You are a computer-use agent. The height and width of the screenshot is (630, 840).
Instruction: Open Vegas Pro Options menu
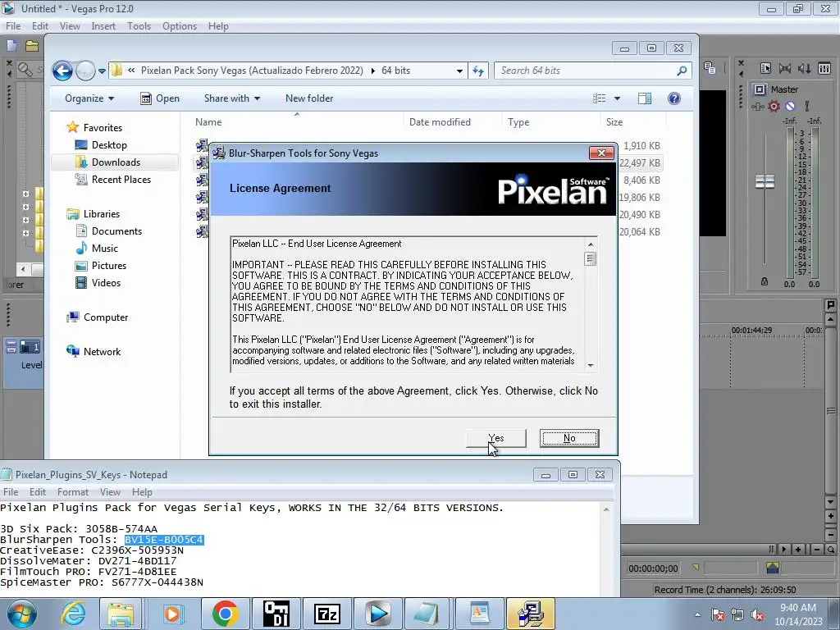pos(180,26)
